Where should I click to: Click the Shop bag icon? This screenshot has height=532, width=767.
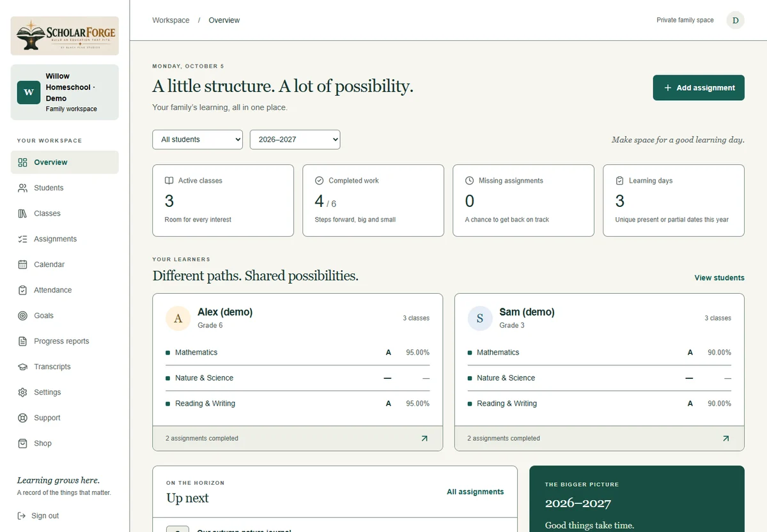(23, 443)
